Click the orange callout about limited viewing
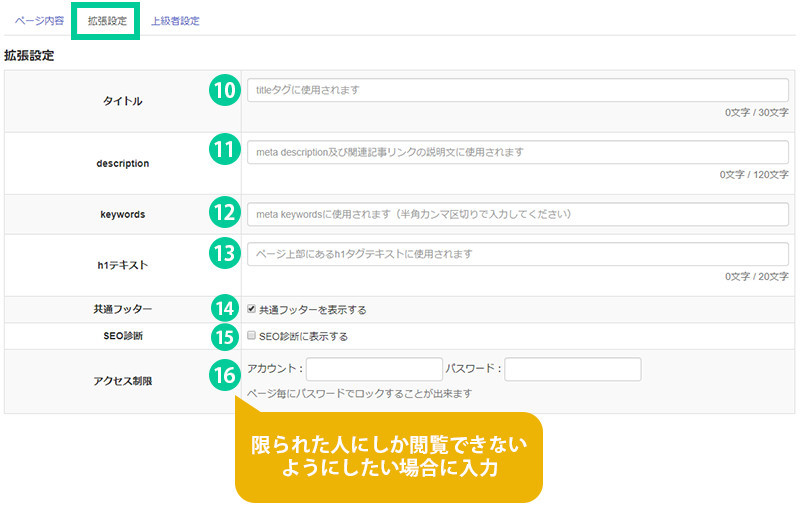 click(388, 456)
